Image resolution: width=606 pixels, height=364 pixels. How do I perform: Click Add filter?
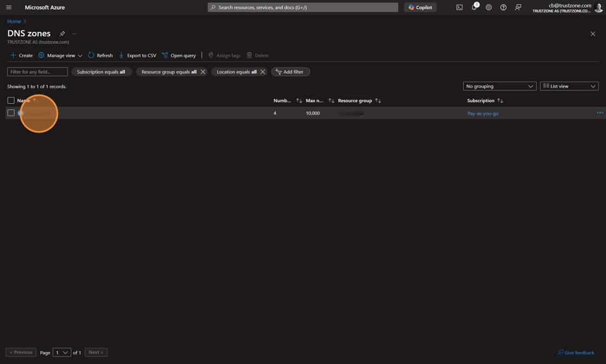(290, 72)
